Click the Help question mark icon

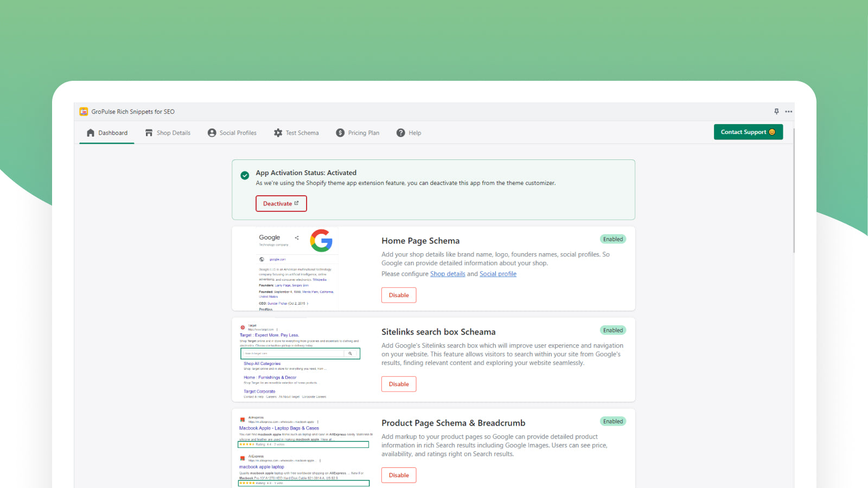tap(401, 133)
